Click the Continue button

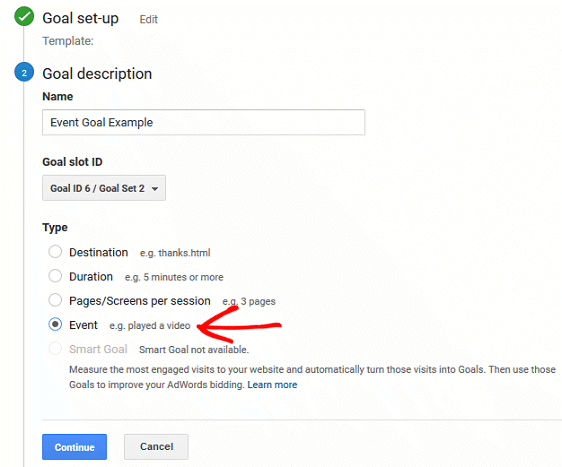click(75, 447)
